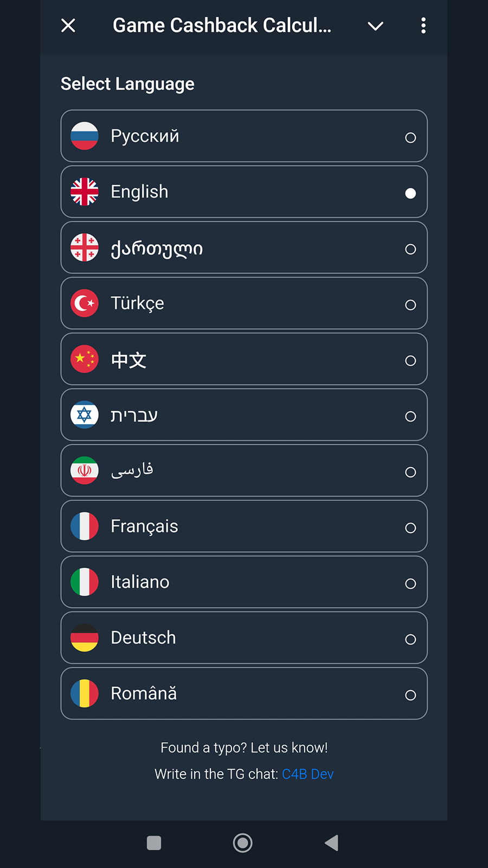
Task: Expand the header chevron dropdown
Action: click(x=375, y=26)
